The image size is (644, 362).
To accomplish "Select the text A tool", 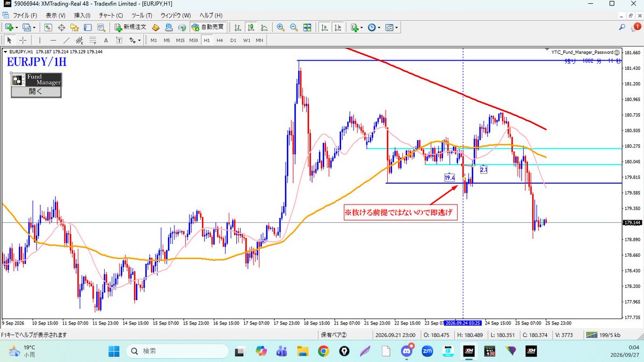I will pos(106,40).
